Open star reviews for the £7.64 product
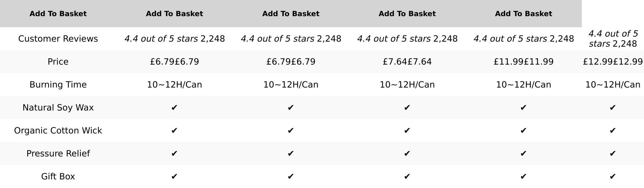 click(394, 39)
